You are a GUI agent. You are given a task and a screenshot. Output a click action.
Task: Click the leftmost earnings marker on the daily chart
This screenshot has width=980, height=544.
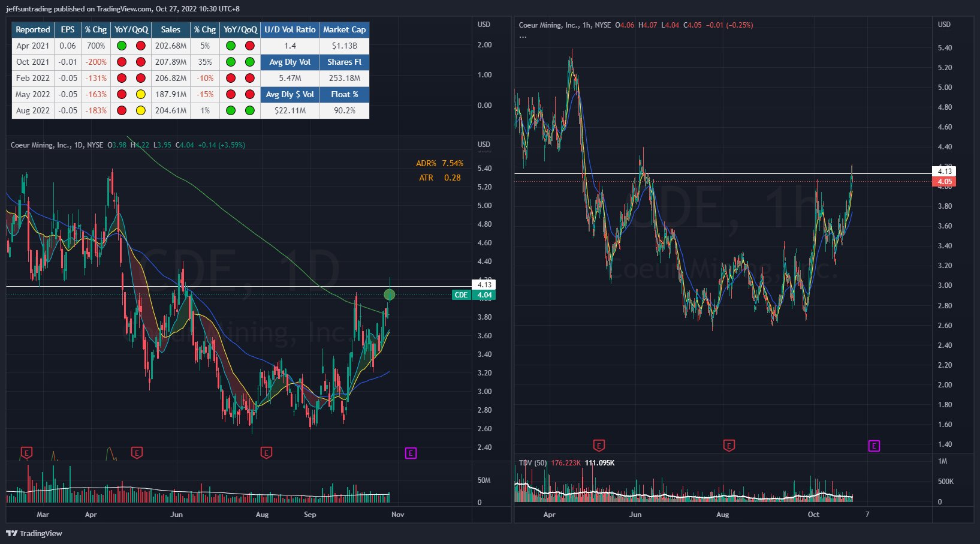(26, 452)
